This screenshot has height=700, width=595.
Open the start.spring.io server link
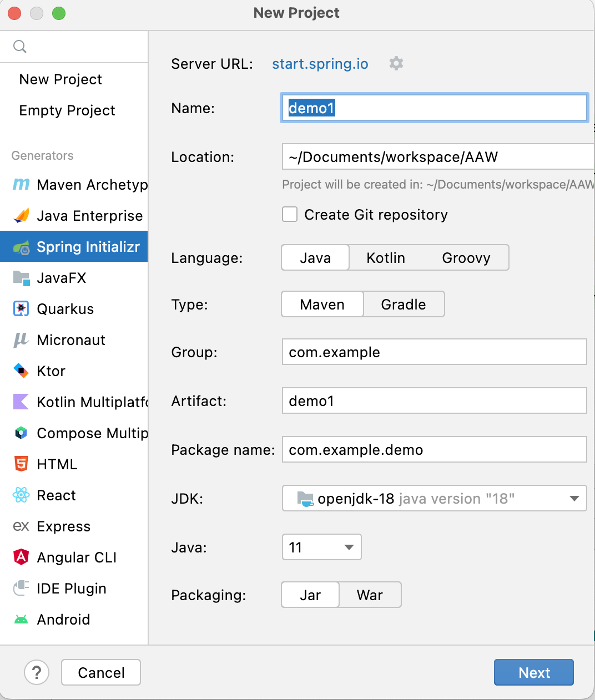[320, 64]
